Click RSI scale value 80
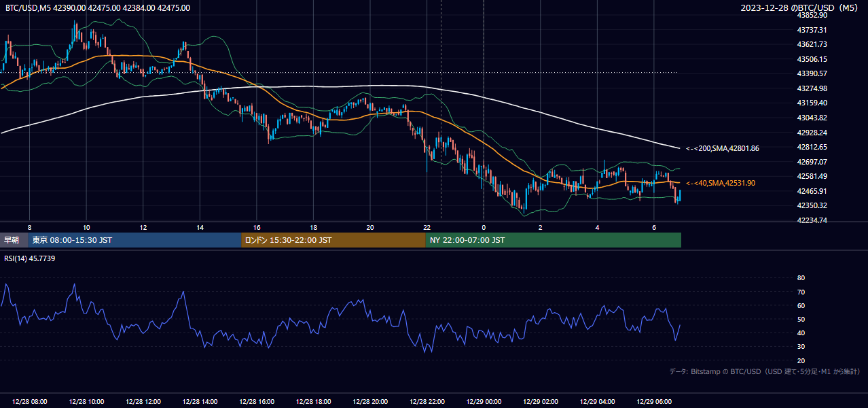The image size is (868, 408). [801, 278]
